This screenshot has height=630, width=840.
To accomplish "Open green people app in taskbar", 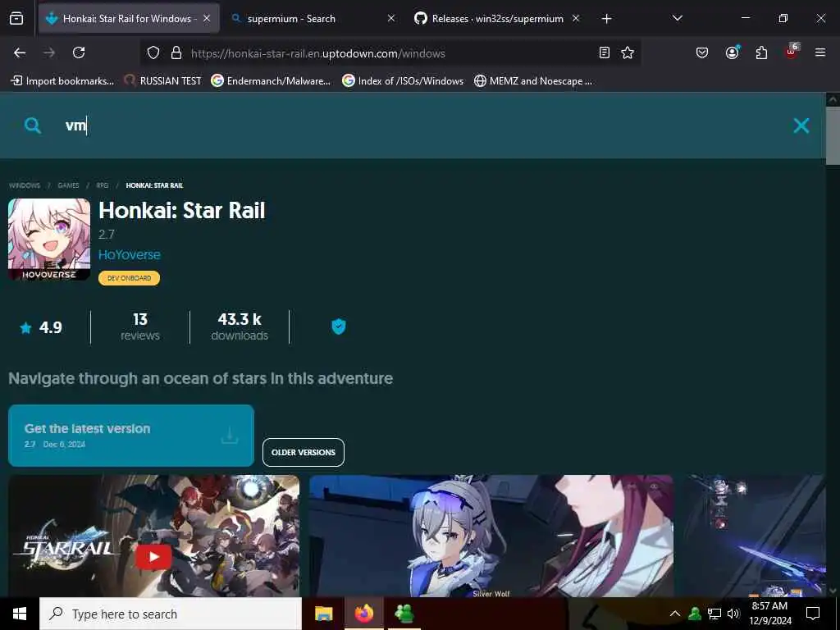I will point(404,614).
